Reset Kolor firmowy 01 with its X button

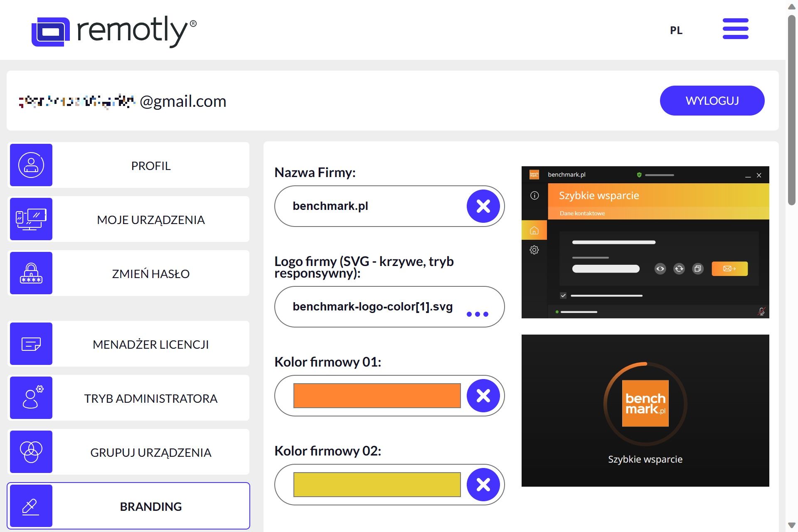click(483, 396)
